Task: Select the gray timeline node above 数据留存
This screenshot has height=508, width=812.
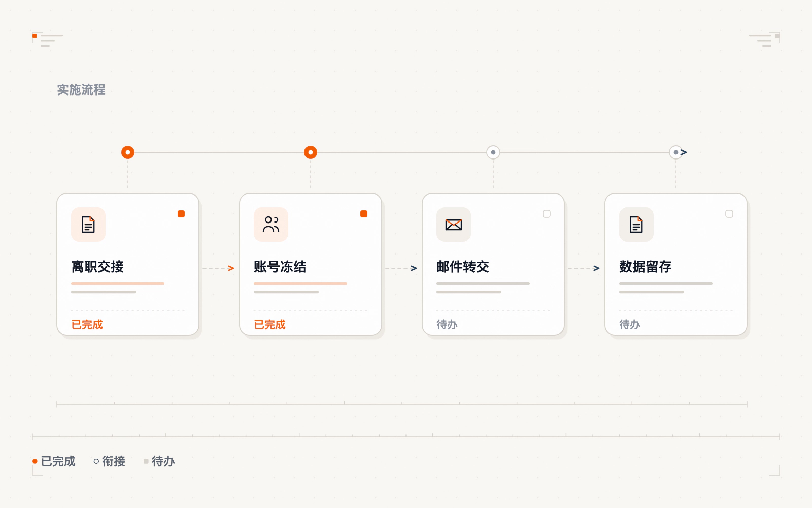Action: pos(676,152)
